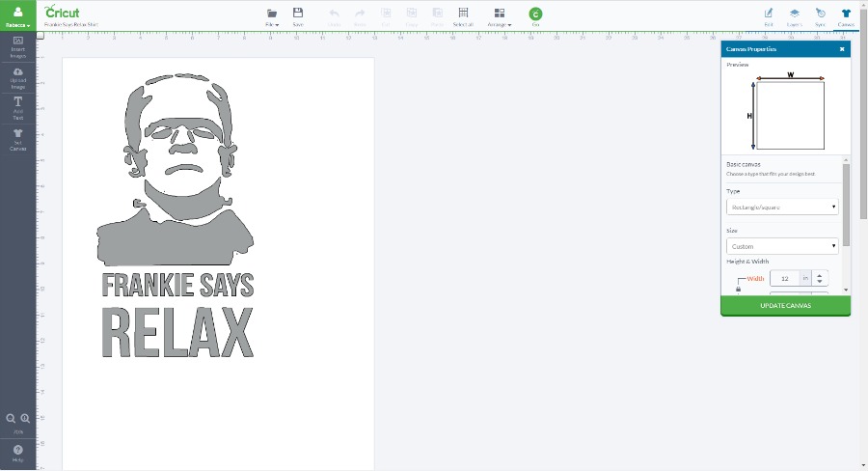Open the Insert Images panel
Viewport: 868px width, 471px height.
click(x=17, y=47)
